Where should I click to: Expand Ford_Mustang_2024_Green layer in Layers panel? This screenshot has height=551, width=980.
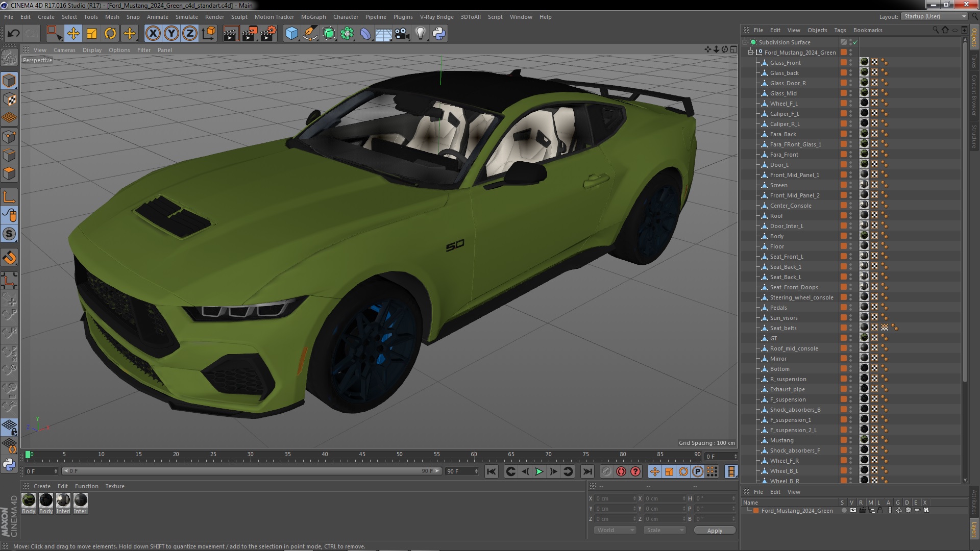click(749, 511)
